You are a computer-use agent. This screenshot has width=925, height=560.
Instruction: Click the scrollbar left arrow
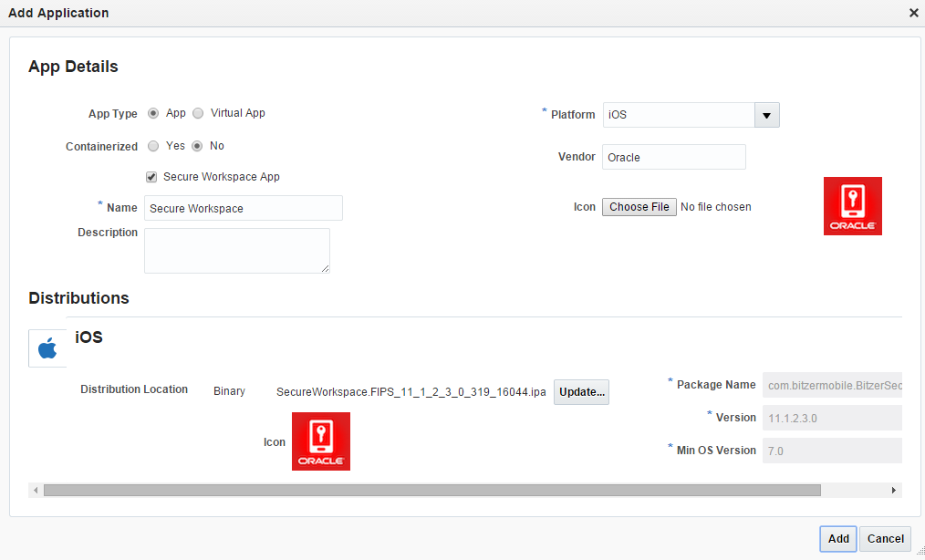[x=36, y=491]
